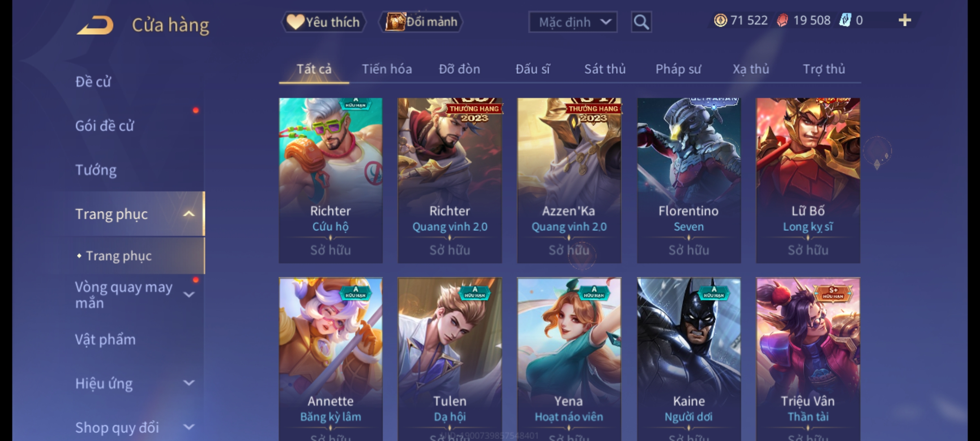Viewport: 980px width, 441px height.
Task: Tap the plus icon to add currency
Action: (x=905, y=20)
